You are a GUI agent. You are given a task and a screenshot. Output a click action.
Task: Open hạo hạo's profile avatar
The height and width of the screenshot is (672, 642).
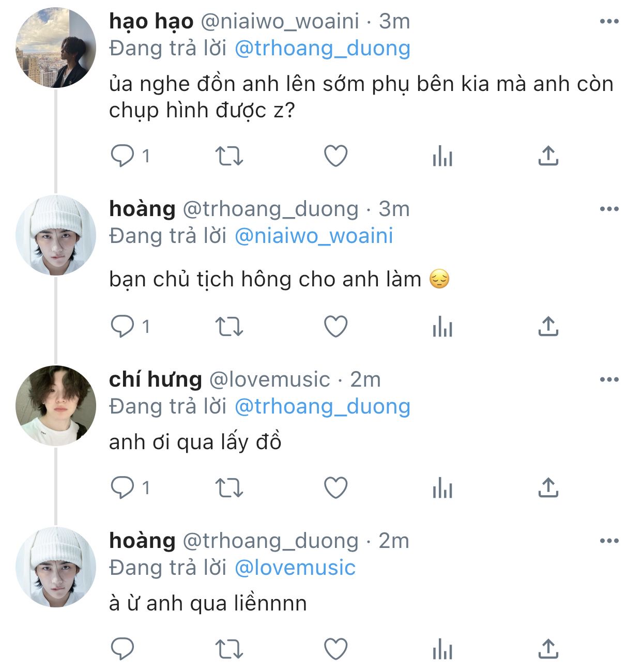(56, 48)
